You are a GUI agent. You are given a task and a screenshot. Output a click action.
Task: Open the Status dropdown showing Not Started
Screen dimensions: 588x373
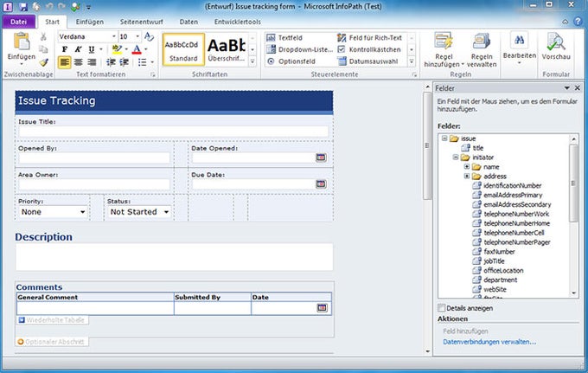point(166,212)
